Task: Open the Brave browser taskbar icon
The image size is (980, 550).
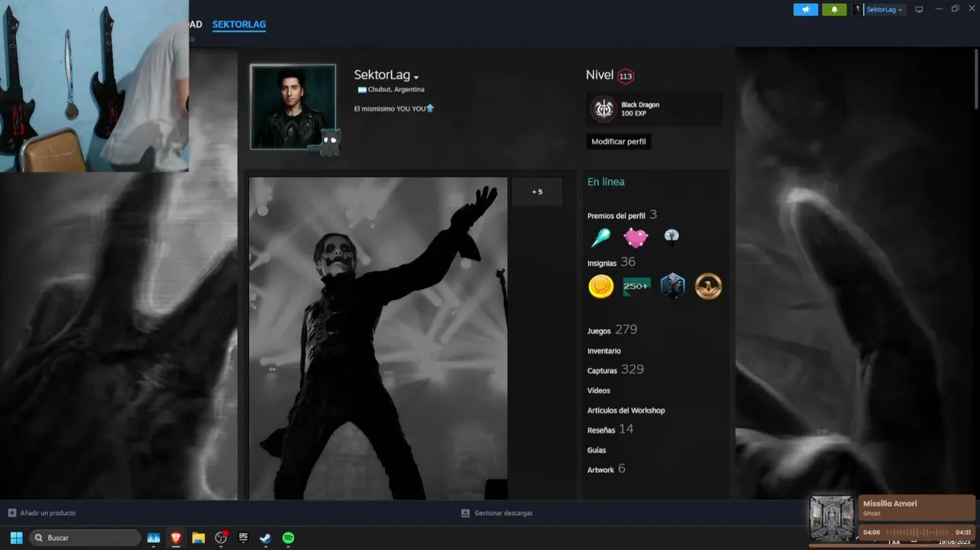Action: [x=176, y=538]
